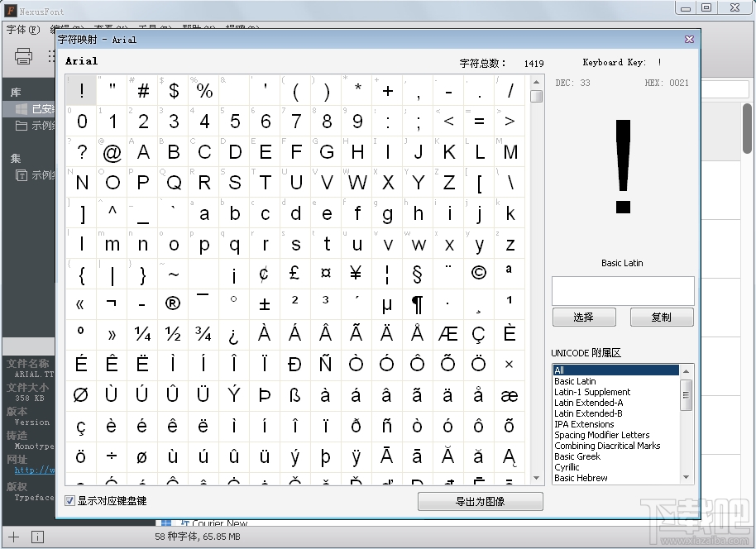Click the UNICODE list scrollbar down arrow
The height and width of the screenshot is (549, 756).
686,476
